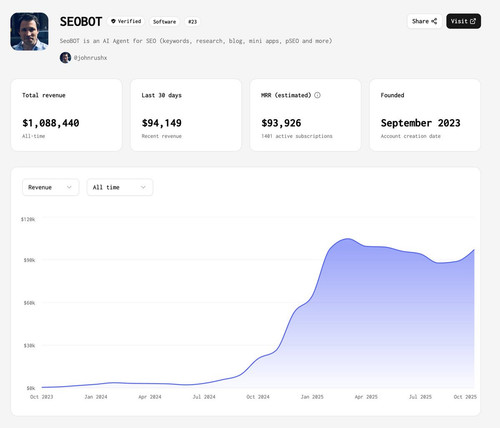The height and width of the screenshot is (428, 500).
Task: Click the 1401 active subscriptions text
Action: coord(297,136)
